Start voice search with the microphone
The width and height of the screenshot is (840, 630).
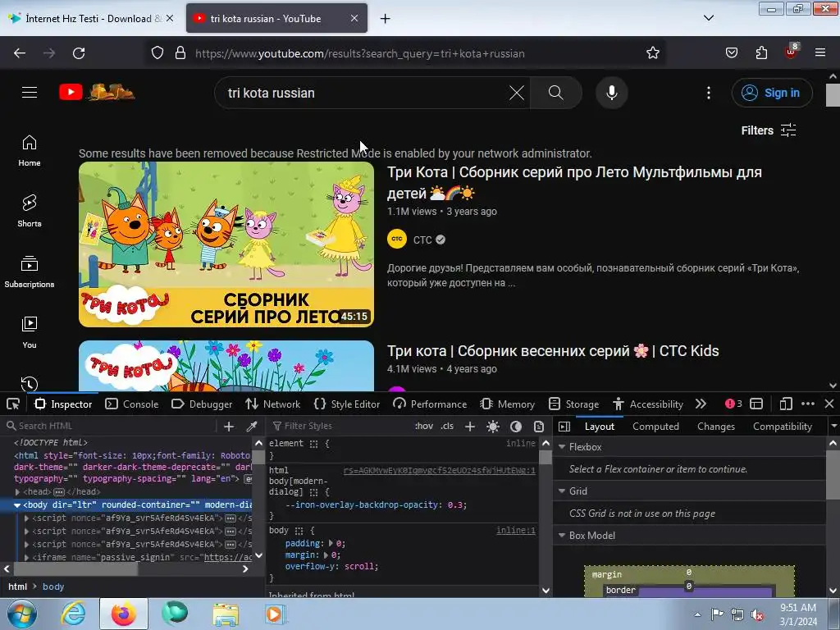click(612, 93)
